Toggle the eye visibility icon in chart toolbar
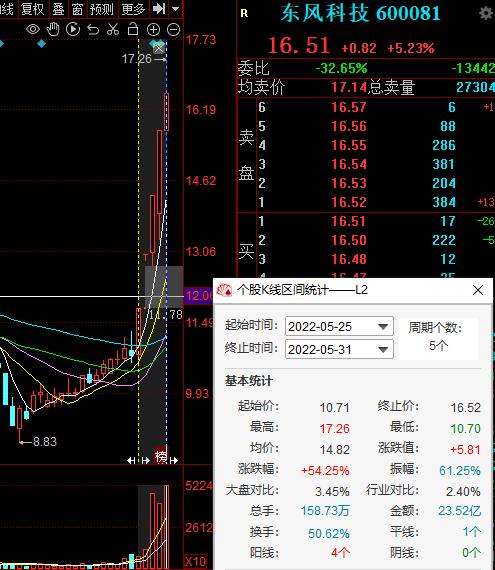 click(x=33, y=29)
